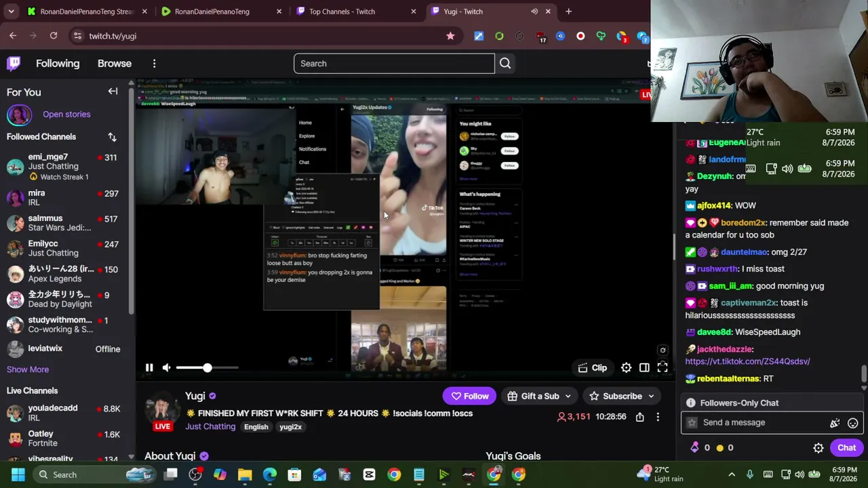Open File Explorer from taskbar
The height and width of the screenshot is (488, 868).
pos(245,474)
